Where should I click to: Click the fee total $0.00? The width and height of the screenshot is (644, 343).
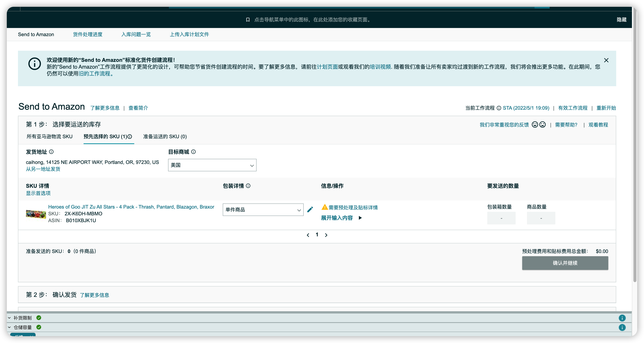602,251
